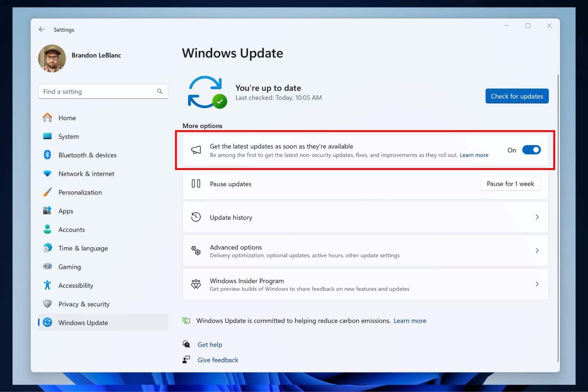Click the Accounts person icon
This screenshot has height=392, width=588.
tap(47, 229)
